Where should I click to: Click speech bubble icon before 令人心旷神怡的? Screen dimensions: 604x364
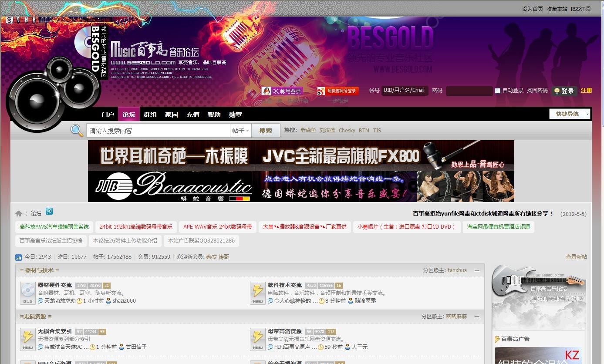click(x=270, y=301)
